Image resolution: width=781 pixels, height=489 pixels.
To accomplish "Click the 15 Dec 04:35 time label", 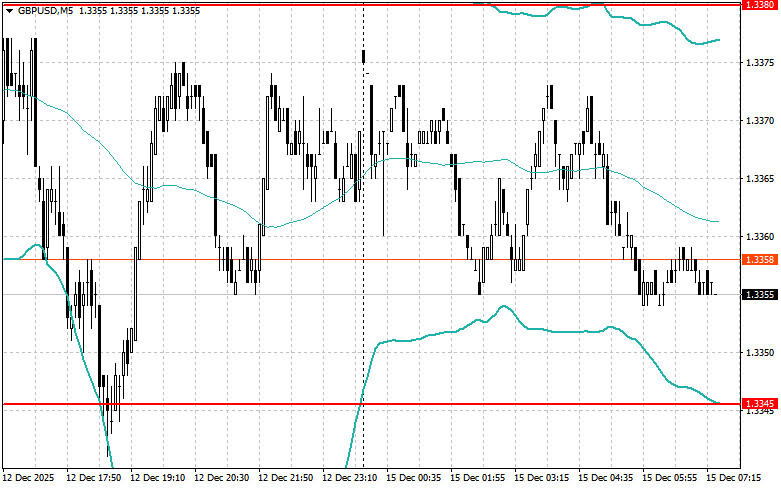I will (x=605, y=478).
